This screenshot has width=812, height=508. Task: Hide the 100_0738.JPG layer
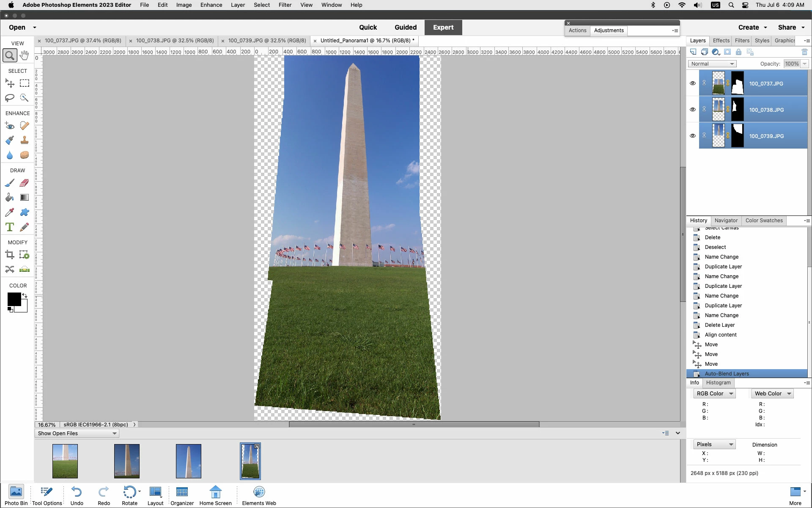[x=693, y=110]
